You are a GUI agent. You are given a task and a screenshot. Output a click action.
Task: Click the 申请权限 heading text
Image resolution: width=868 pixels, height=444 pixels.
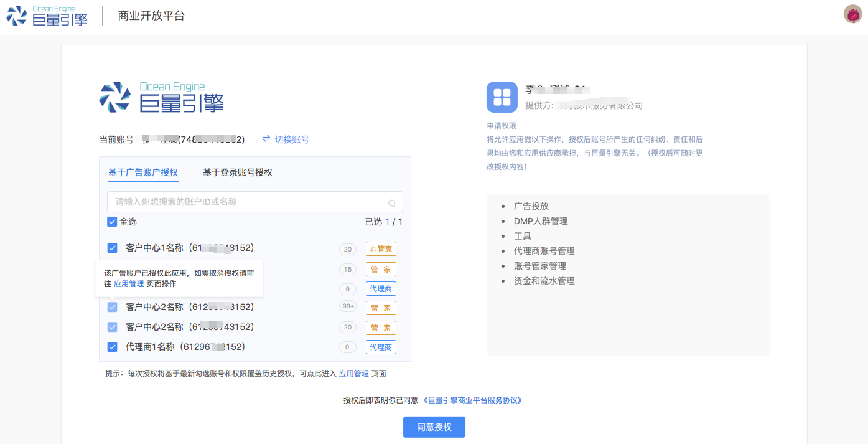tap(502, 126)
